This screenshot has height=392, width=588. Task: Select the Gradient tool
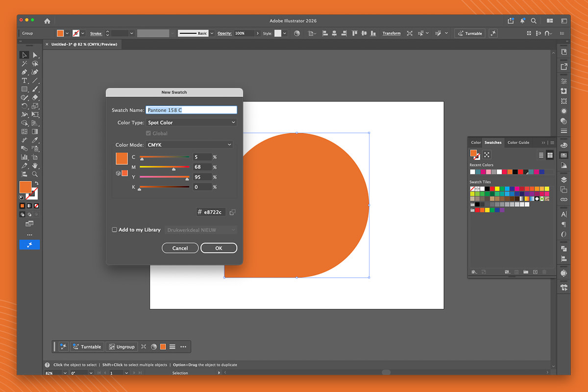(35, 131)
